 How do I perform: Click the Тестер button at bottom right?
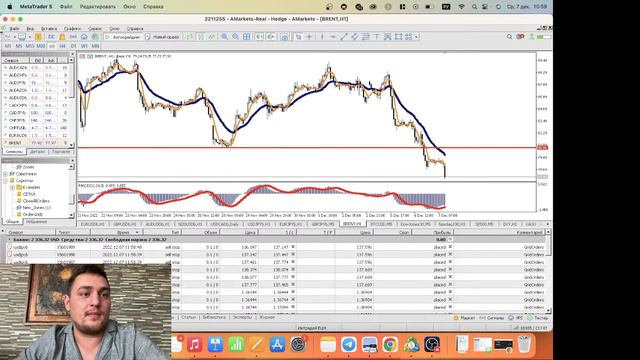point(538,318)
